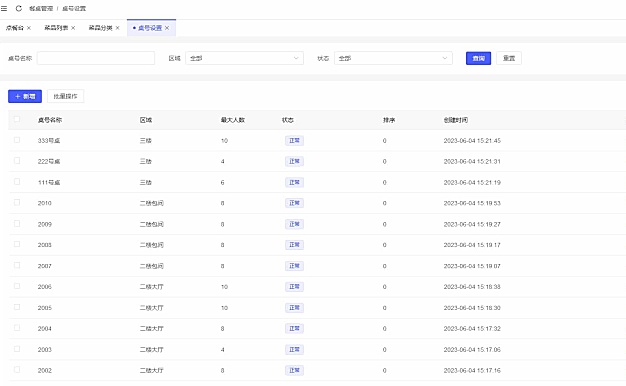Click the 批量操作 button
The image size is (626, 386).
click(x=65, y=96)
